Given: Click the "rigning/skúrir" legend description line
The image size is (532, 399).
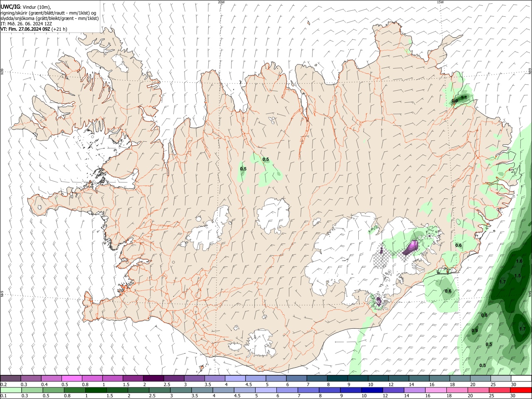Looking at the screenshot, I should pyautogui.click(x=48, y=13).
